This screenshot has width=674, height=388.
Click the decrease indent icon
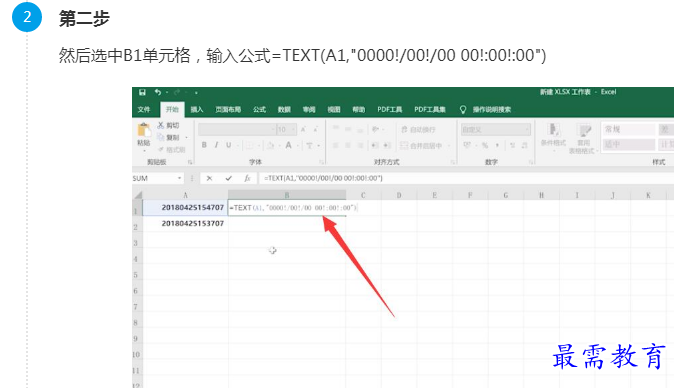375,145
